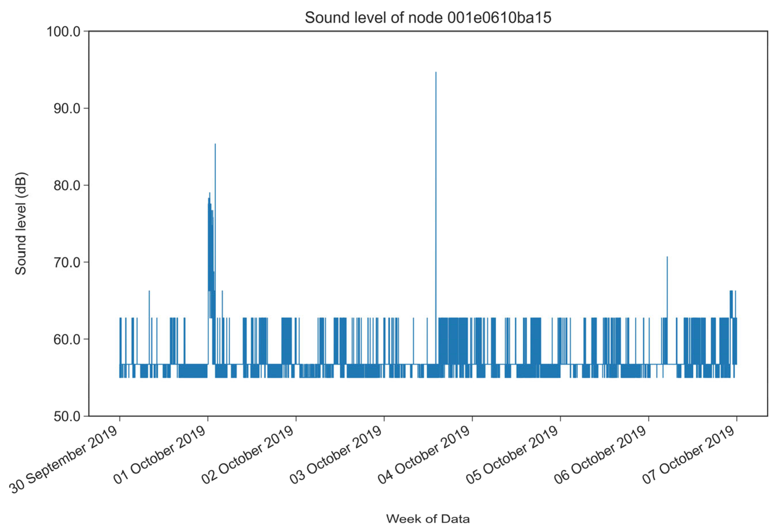This screenshot has height=532, width=779.
Task: Select the 06 October 2019 date tick label
Action: 600,456
